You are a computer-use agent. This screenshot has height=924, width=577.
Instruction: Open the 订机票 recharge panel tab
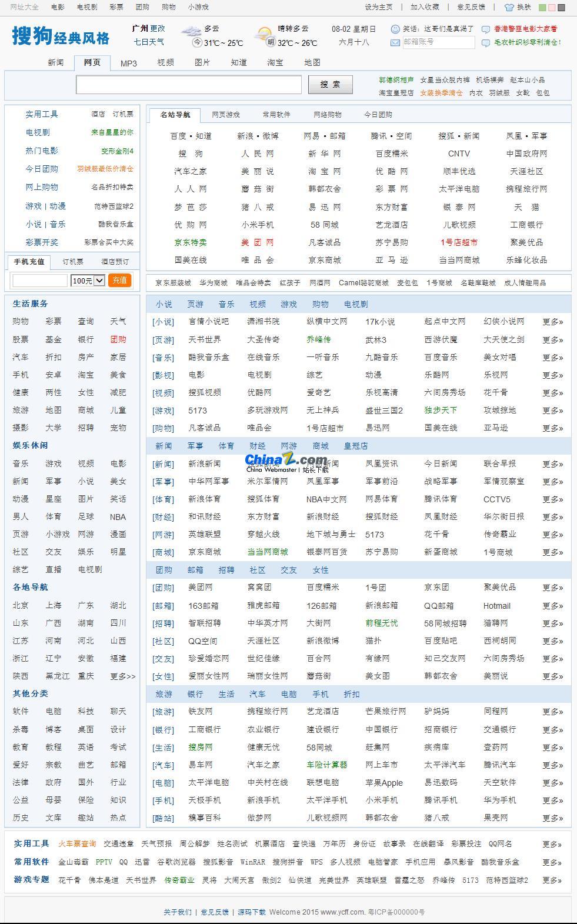pos(73,262)
